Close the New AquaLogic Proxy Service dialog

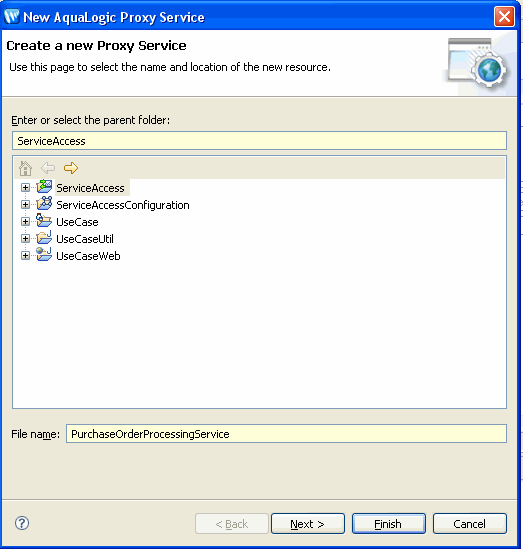pos(504,16)
